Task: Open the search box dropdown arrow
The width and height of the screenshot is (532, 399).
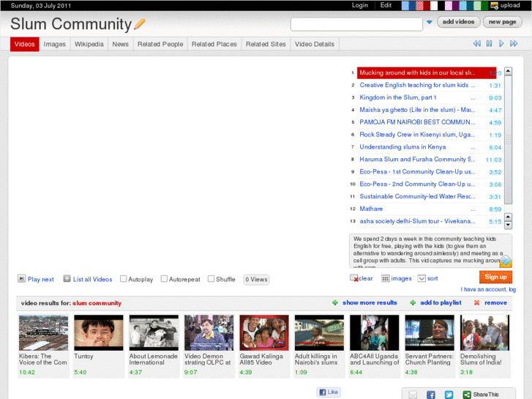Action: tap(430, 22)
